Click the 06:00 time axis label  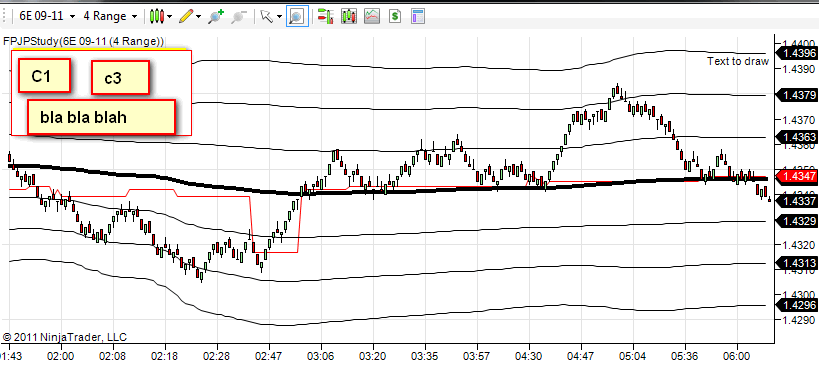pos(737,356)
